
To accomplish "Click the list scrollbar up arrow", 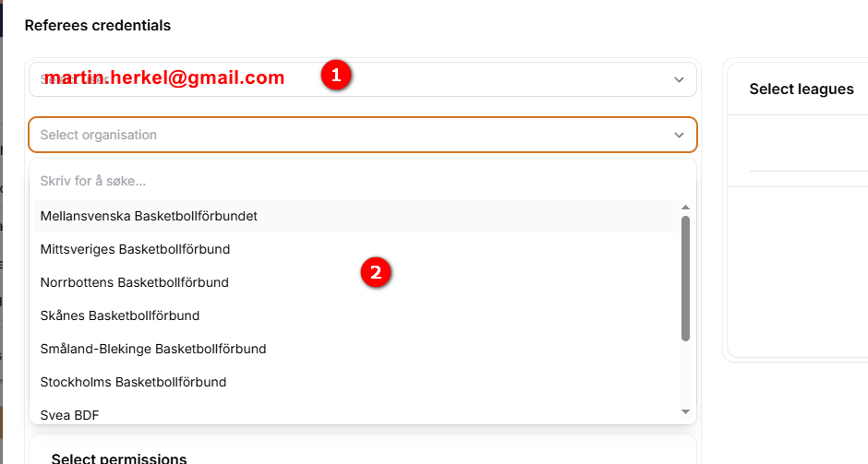I will point(685,208).
